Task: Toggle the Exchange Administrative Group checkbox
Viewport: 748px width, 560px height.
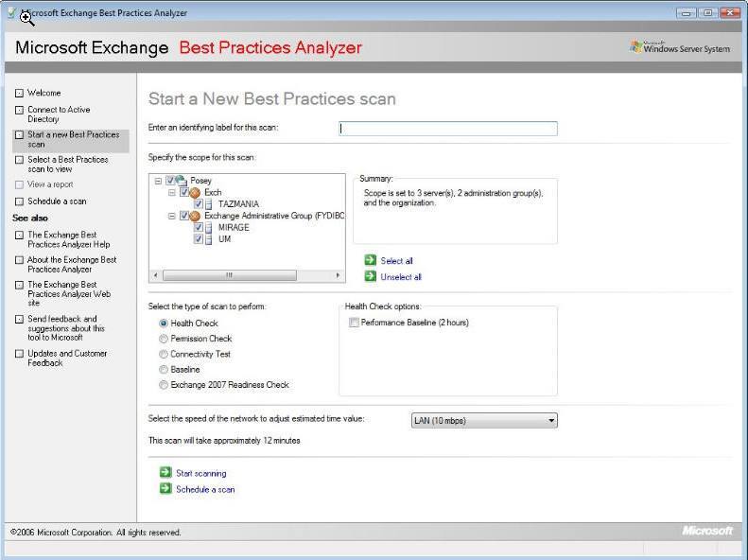Action: pos(184,216)
